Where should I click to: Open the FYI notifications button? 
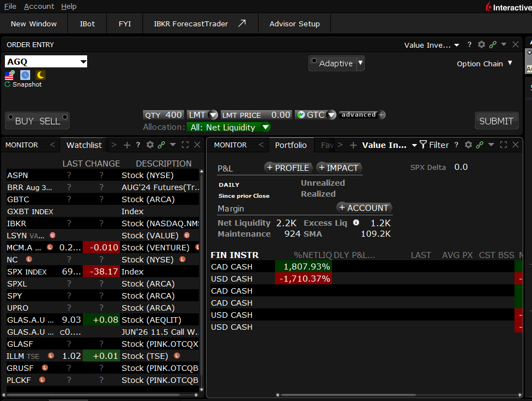click(x=125, y=24)
